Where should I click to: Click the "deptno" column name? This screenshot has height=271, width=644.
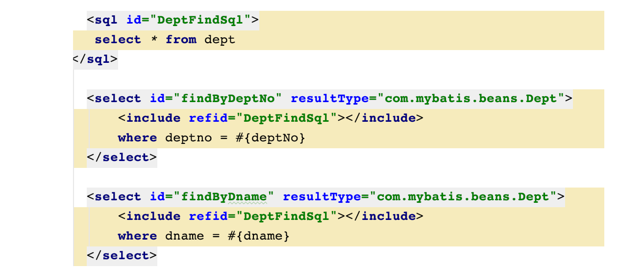(x=188, y=138)
